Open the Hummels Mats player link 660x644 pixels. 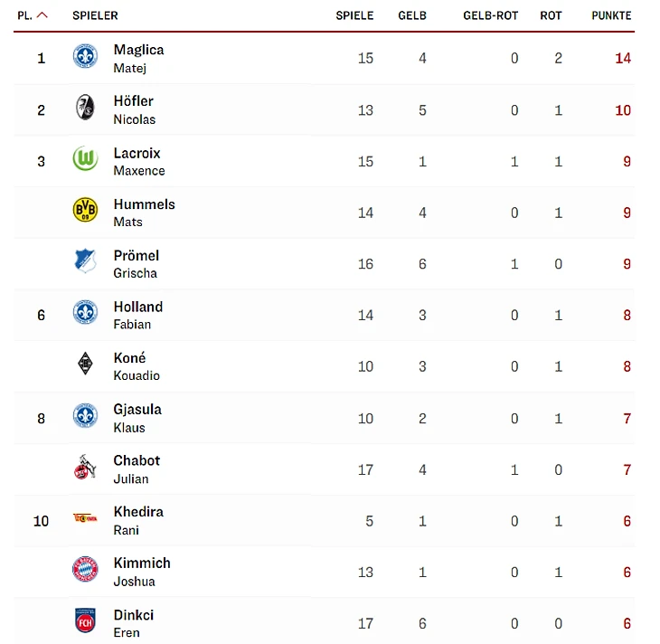144,212
